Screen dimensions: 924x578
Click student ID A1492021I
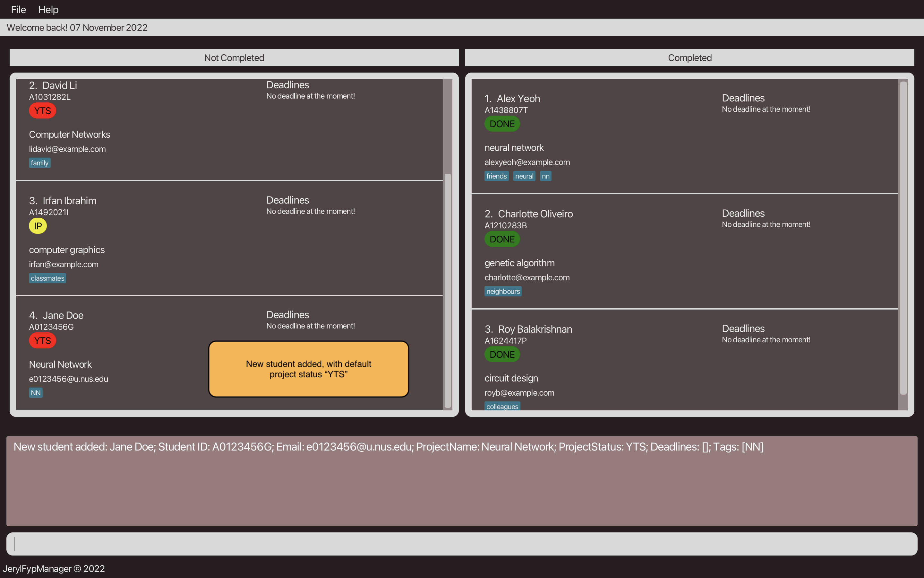click(x=49, y=212)
